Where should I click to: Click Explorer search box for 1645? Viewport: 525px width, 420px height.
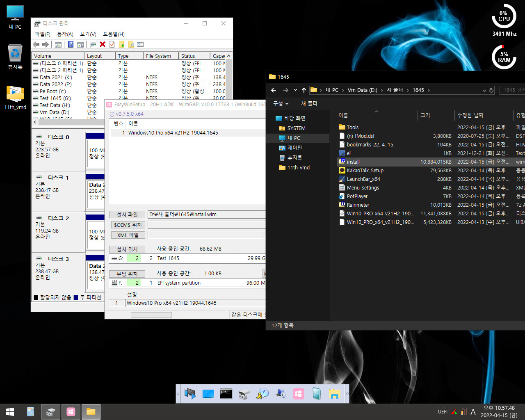512,90
